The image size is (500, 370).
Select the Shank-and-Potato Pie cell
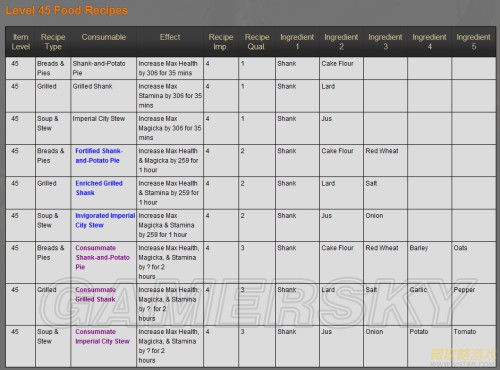coord(104,68)
